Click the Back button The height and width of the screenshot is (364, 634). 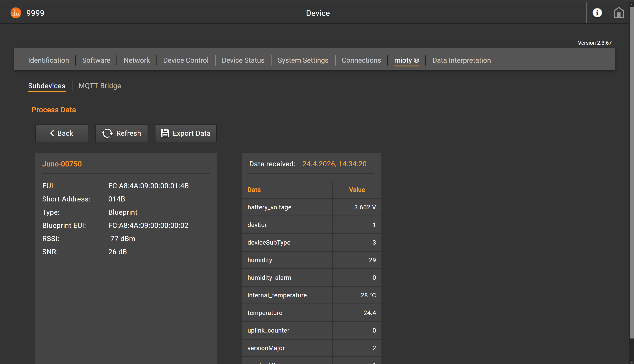[62, 133]
